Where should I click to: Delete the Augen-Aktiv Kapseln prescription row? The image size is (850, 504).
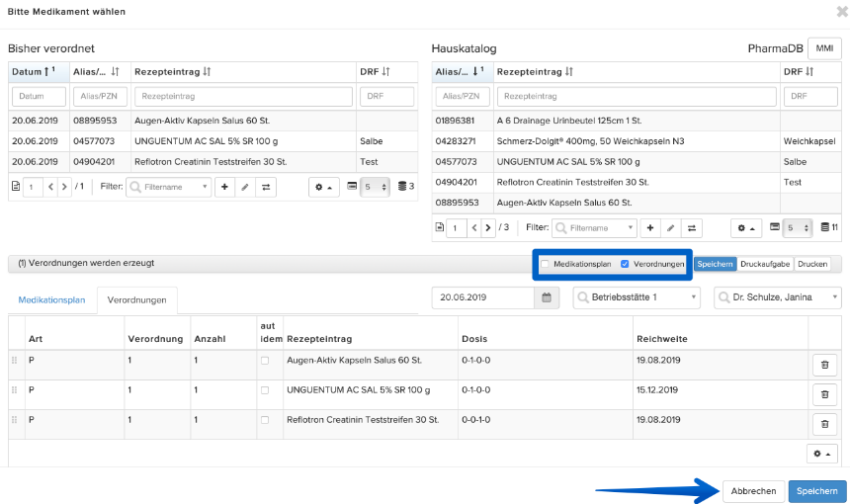coord(824,365)
